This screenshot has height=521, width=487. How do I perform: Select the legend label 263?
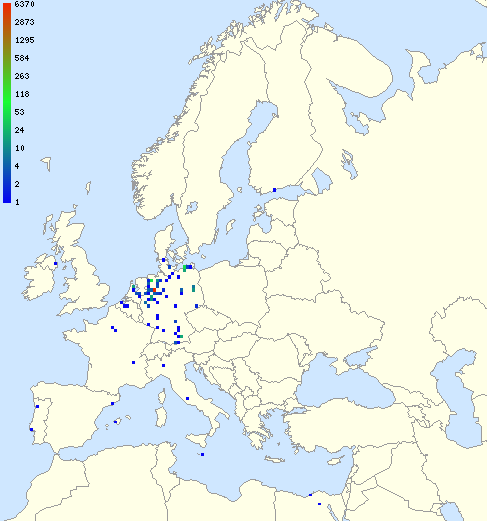(x=22, y=76)
